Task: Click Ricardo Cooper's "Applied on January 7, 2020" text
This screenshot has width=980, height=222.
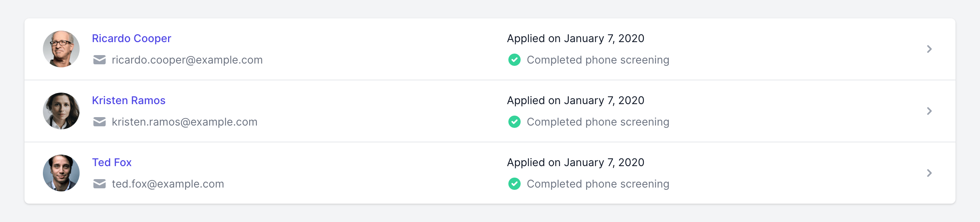Action: 575,39
